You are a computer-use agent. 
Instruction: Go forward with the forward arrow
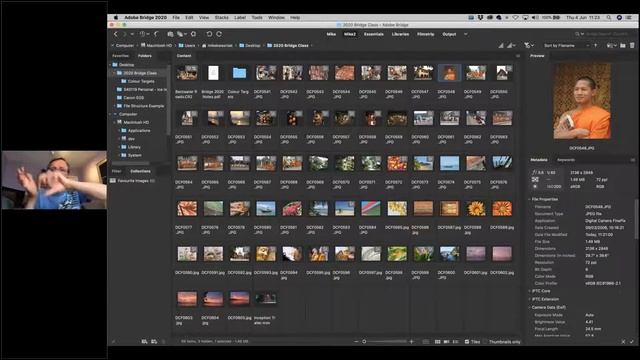[x=124, y=34]
